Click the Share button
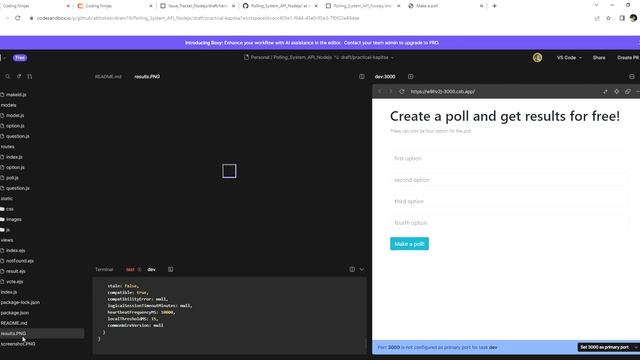The height and width of the screenshot is (360, 640). click(x=599, y=58)
